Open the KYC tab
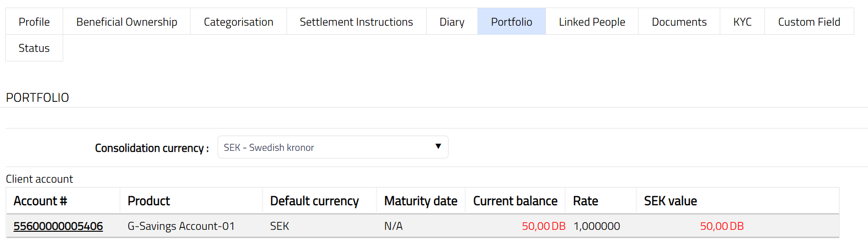The height and width of the screenshot is (246, 868). tap(742, 22)
